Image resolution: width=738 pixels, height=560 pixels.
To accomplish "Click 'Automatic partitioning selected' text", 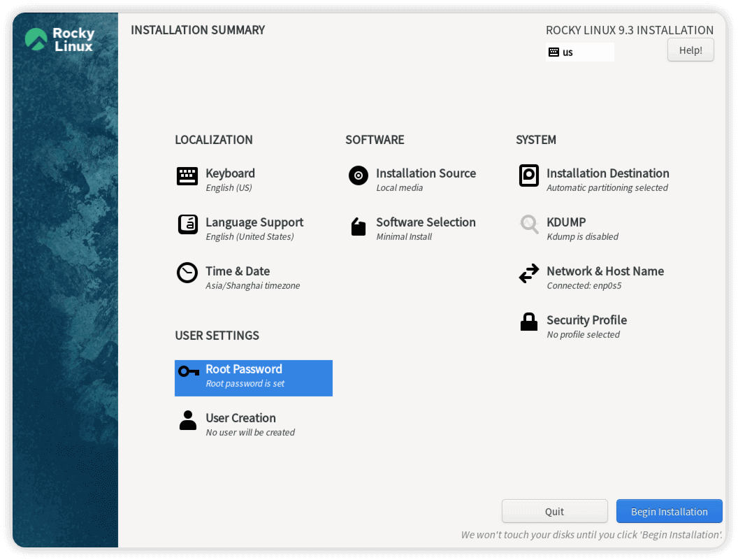I will [x=607, y=187].
